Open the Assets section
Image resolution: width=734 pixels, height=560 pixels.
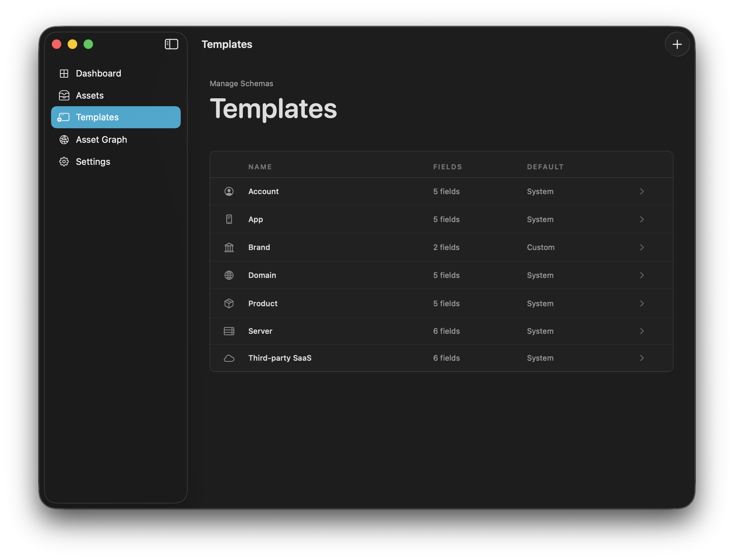(x=90, y=95)
